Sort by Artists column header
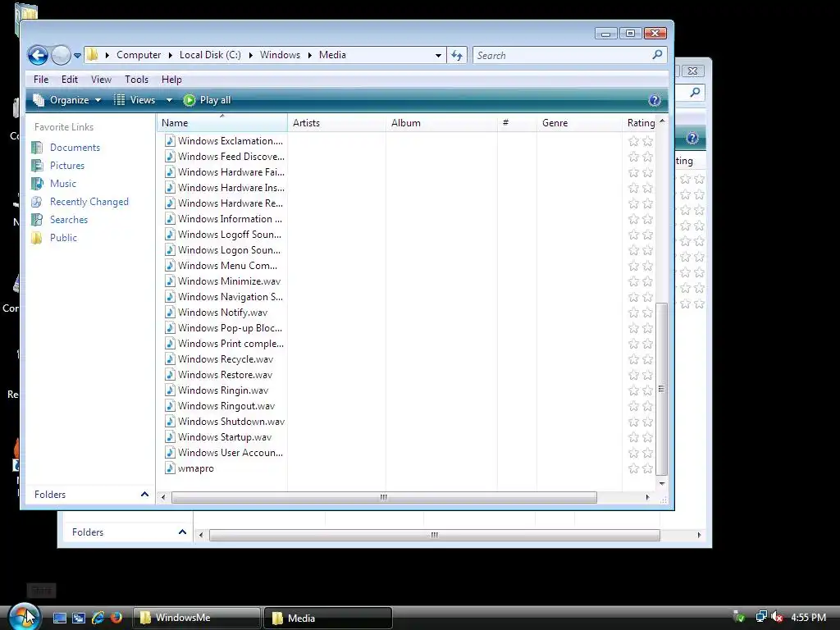Viewport: 840px width, 630px height. coord(336,123)
